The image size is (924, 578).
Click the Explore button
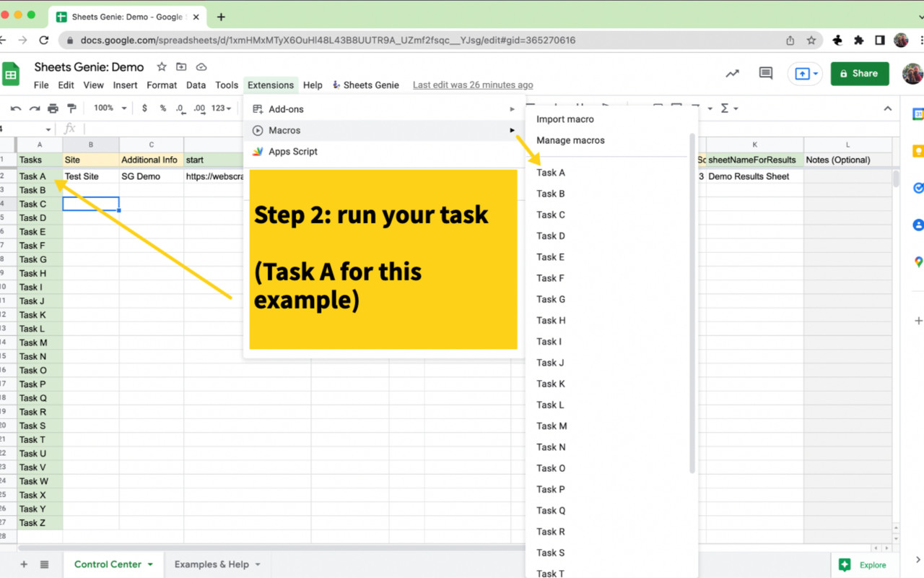(863, 565)
